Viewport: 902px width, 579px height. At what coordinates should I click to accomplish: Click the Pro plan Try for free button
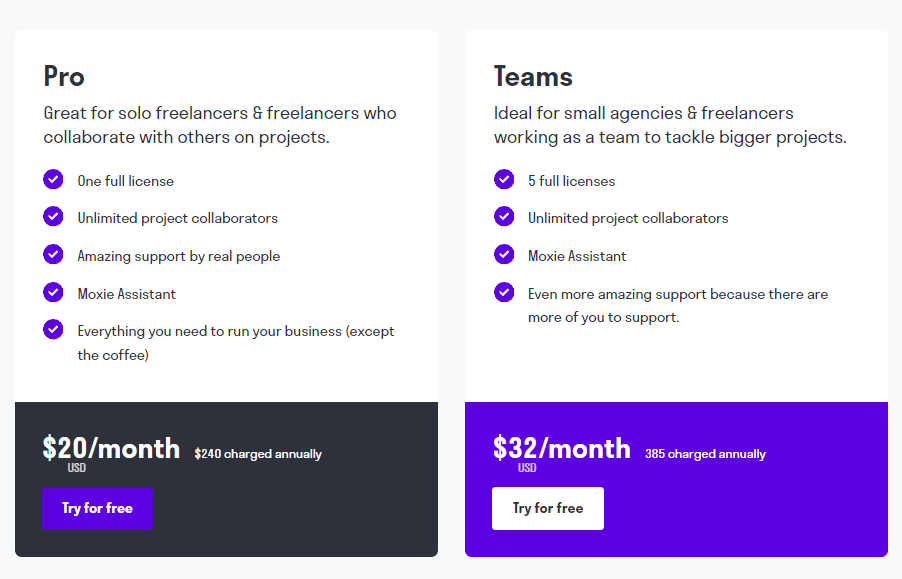pos(97,508)
